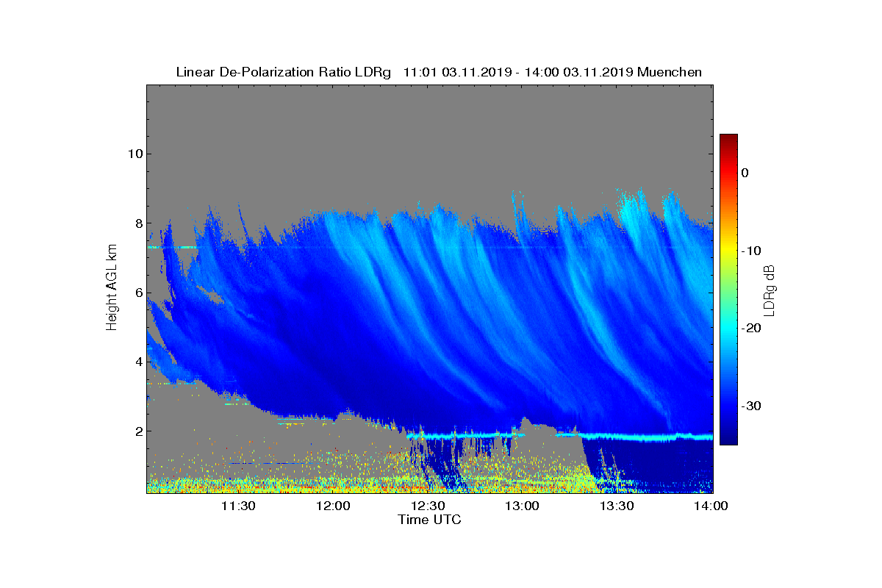
Task: Click the 13:30 time tick label
Action: click(x=617, y=506)
